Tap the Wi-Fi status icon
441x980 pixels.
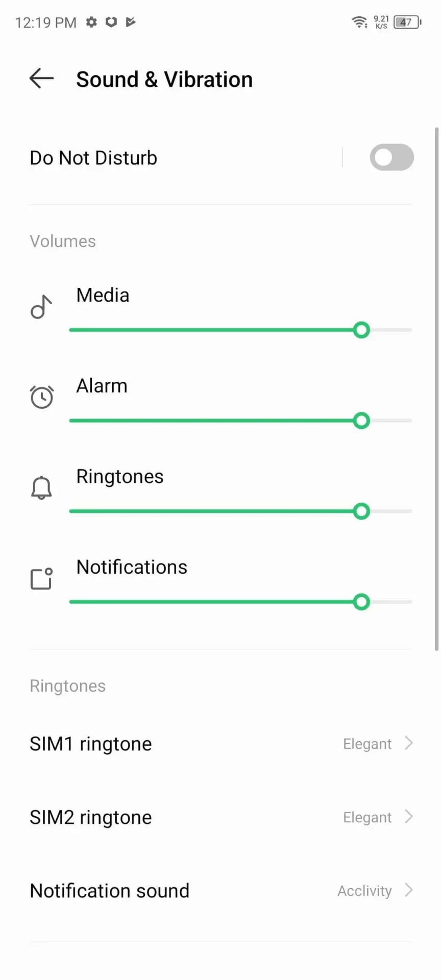(x=359, y=22)
